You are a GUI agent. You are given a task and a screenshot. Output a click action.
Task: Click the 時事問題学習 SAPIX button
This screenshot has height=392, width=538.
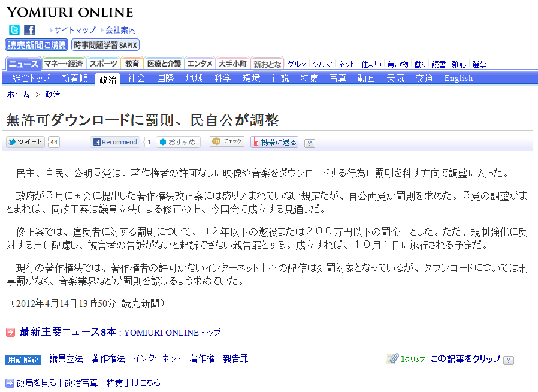pos(105,45)
